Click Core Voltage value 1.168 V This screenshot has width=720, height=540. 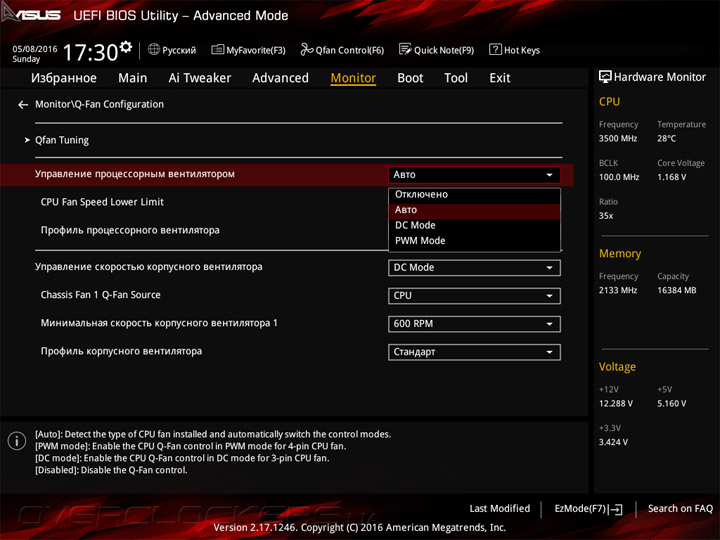coord(672,177)
